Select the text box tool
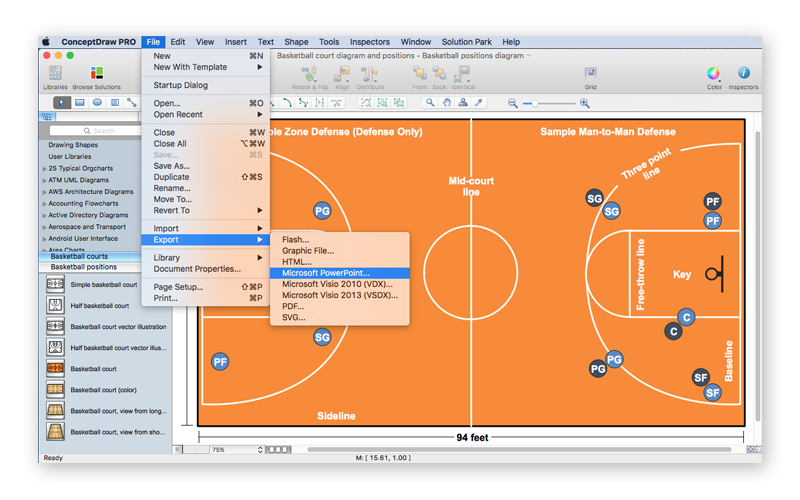Viewport: 800px width, 500px height. tap(115, 103)
